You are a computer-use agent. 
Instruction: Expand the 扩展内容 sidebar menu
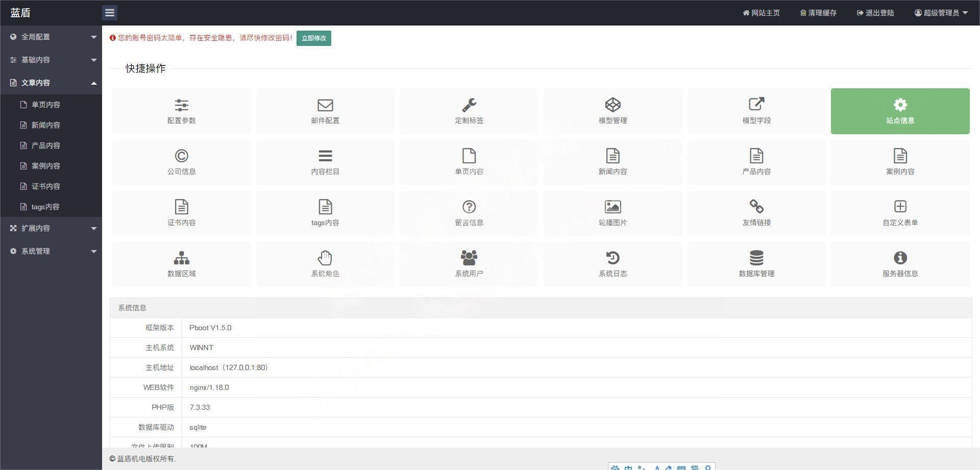[x=51, y=228]
